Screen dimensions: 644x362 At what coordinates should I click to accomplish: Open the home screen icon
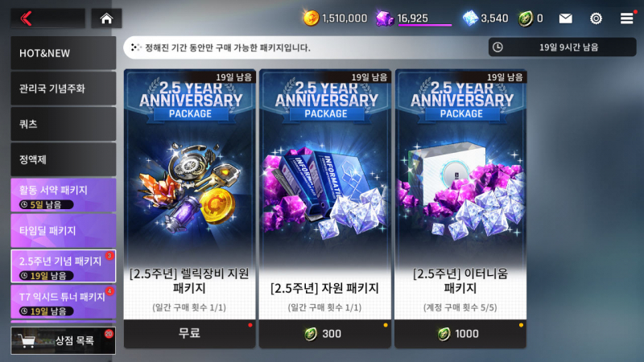click(x=106, y=19)
